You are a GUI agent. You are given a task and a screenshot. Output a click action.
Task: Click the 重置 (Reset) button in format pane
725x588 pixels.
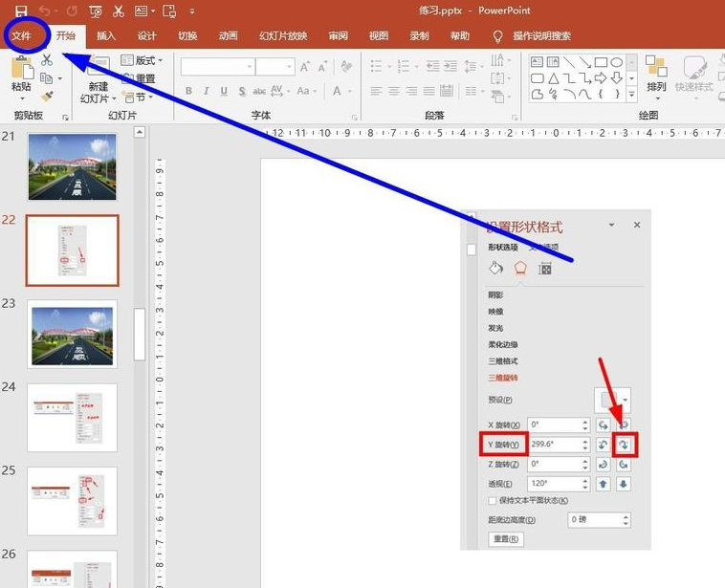point(505,539)
